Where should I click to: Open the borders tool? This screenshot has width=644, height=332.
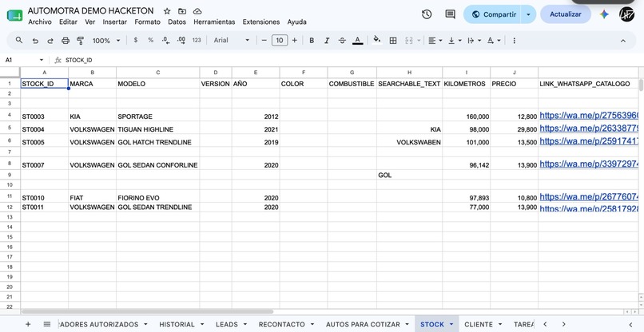coord(393,40)
